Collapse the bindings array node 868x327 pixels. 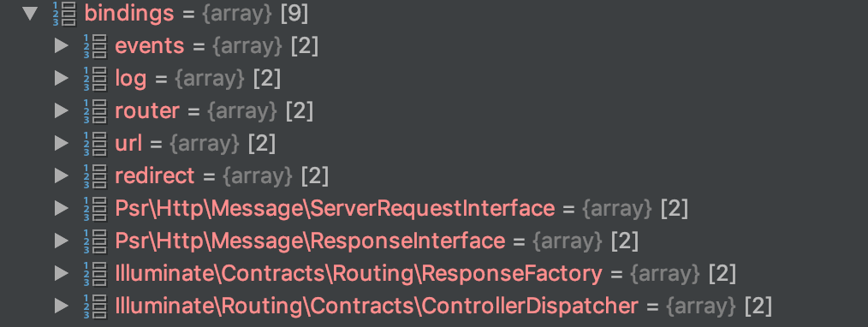(31, 15)
